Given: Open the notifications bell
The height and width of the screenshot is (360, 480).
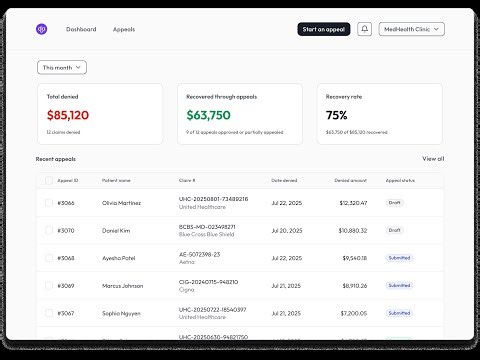Looking at the screenshot, I should 364,29.
